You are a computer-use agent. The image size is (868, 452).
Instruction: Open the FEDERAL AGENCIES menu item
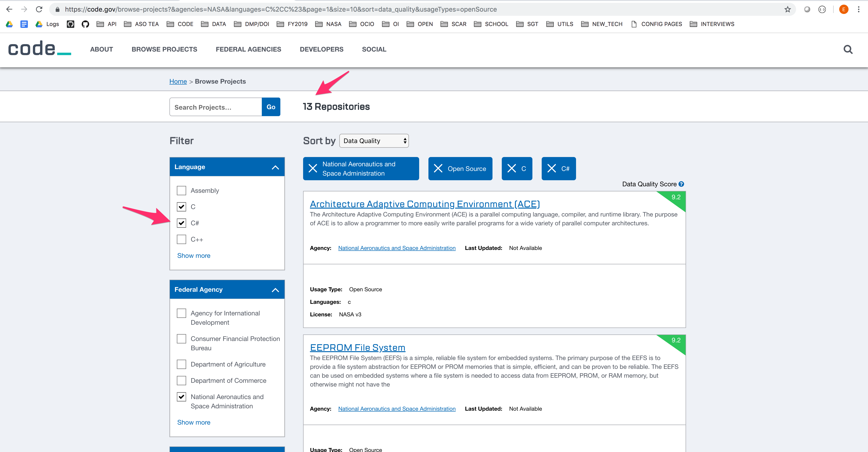tap(248, 49)
